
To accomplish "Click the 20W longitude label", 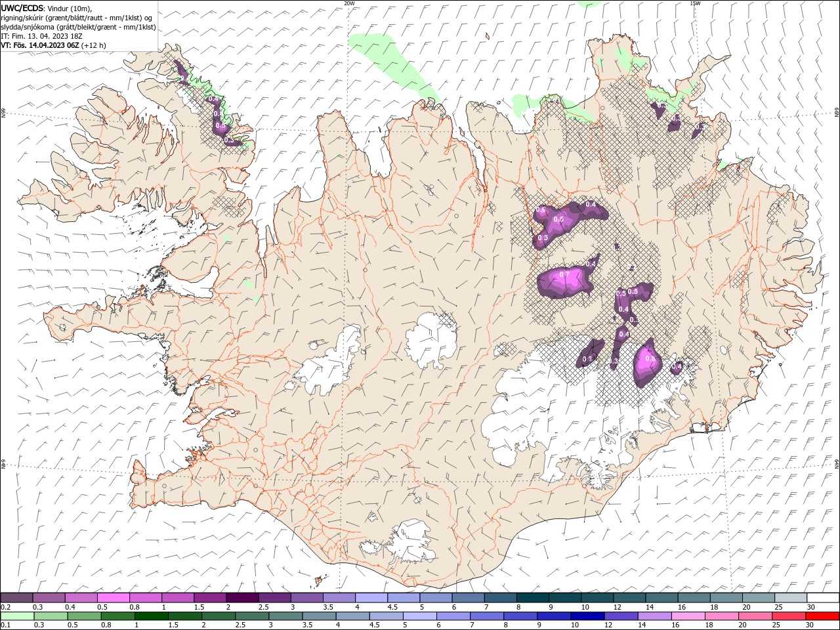I will pos(349,3).
